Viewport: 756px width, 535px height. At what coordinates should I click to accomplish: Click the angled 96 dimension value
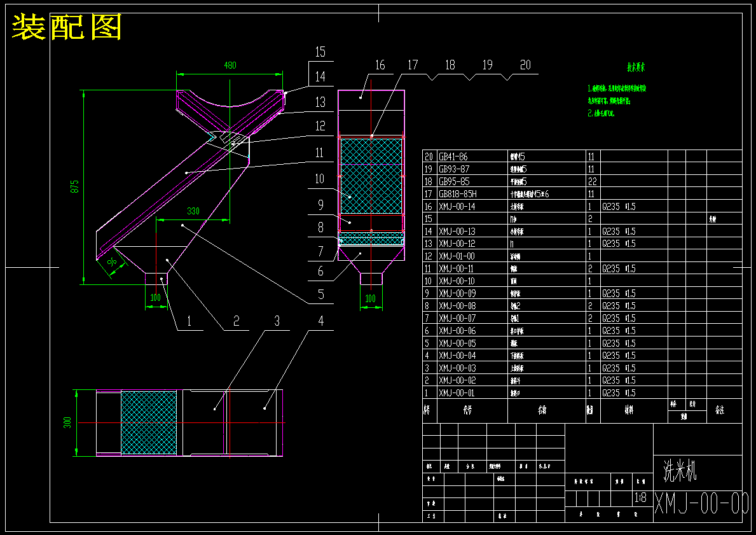pyautogui.click(x=112, y=262)
